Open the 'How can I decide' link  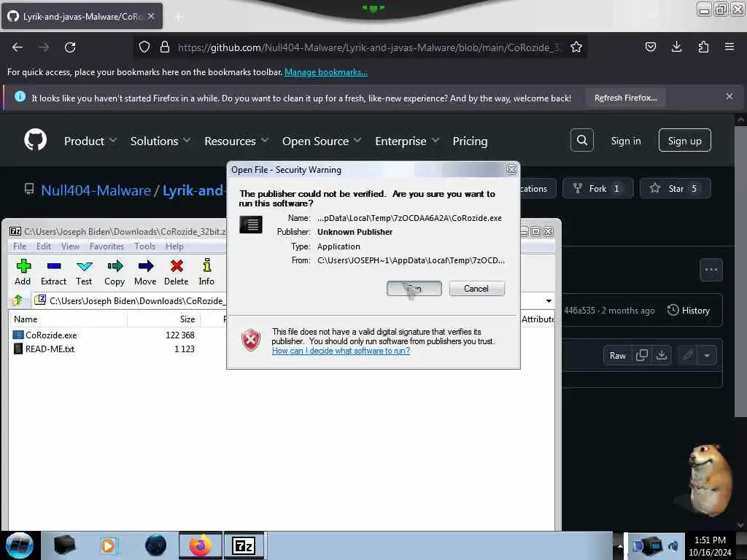[x=341, y=351]
